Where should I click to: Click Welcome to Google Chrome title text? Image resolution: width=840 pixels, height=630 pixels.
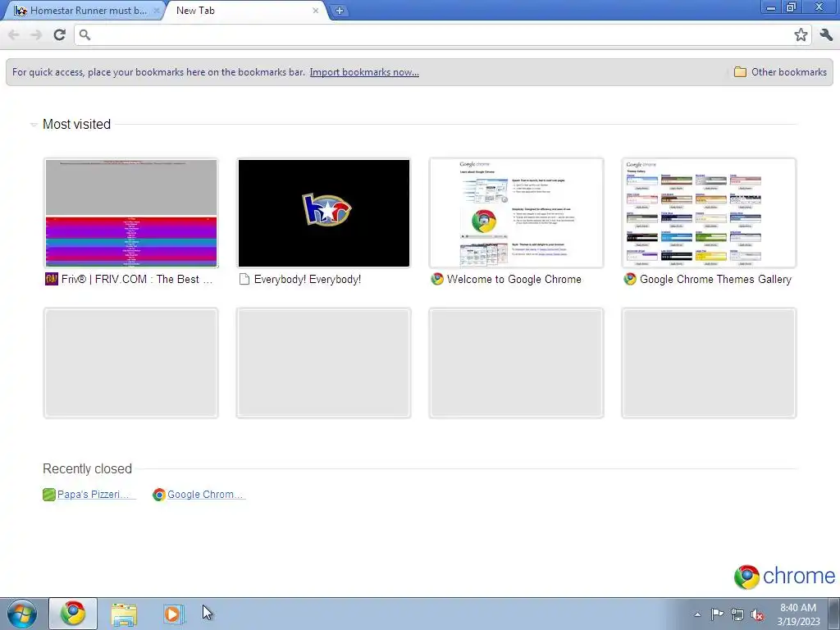tap(514, 279)
